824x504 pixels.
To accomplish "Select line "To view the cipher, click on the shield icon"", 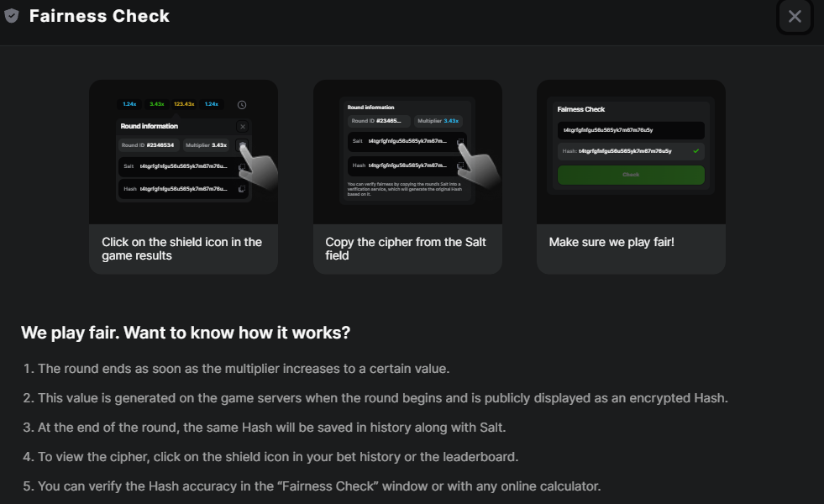I will (270, 457).
